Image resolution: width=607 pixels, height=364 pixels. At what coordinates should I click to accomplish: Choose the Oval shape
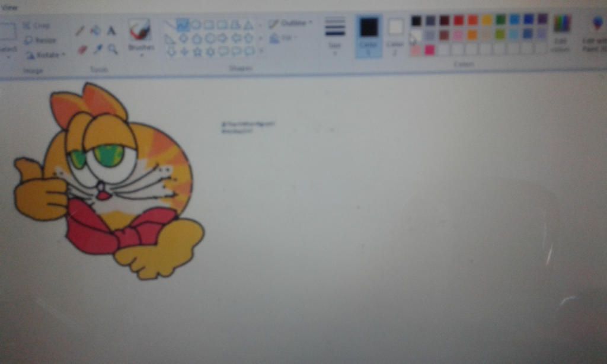(196, 25)
